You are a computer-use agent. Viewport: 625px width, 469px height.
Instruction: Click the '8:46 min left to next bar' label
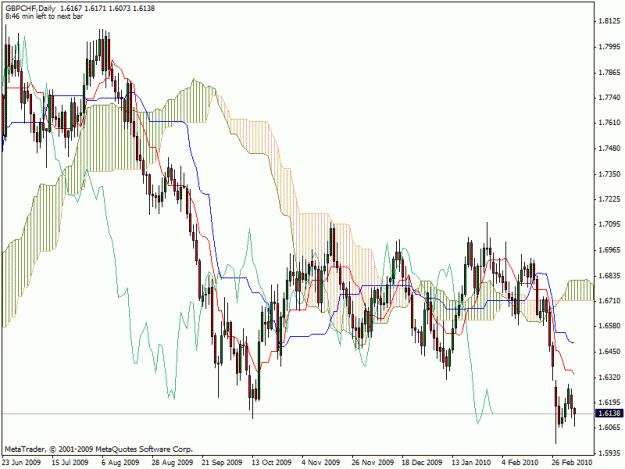(44, 16)
